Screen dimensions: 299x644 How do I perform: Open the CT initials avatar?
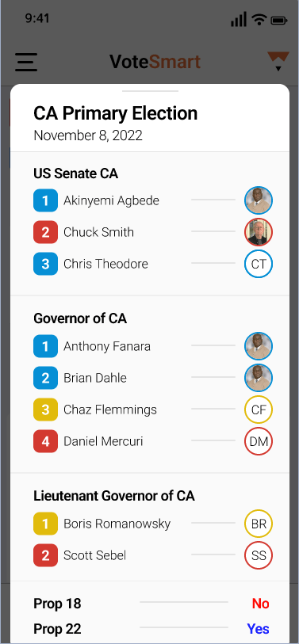(259, 264)
